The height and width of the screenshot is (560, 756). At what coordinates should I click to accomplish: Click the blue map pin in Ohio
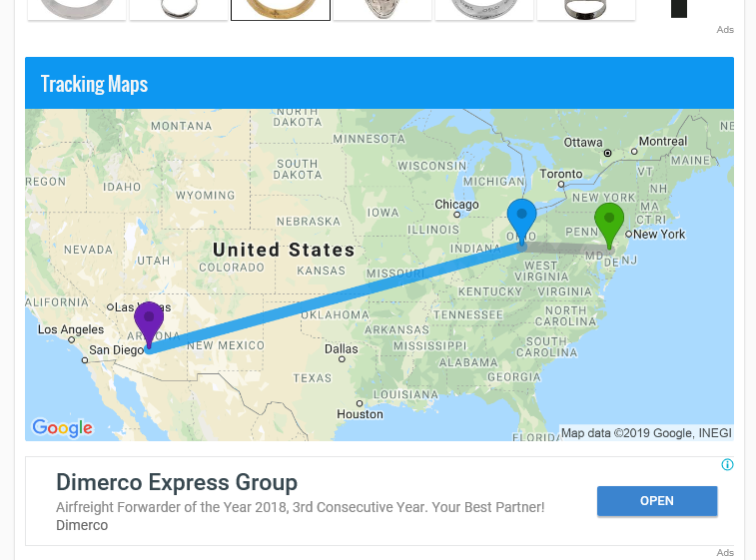pos(521,217)
